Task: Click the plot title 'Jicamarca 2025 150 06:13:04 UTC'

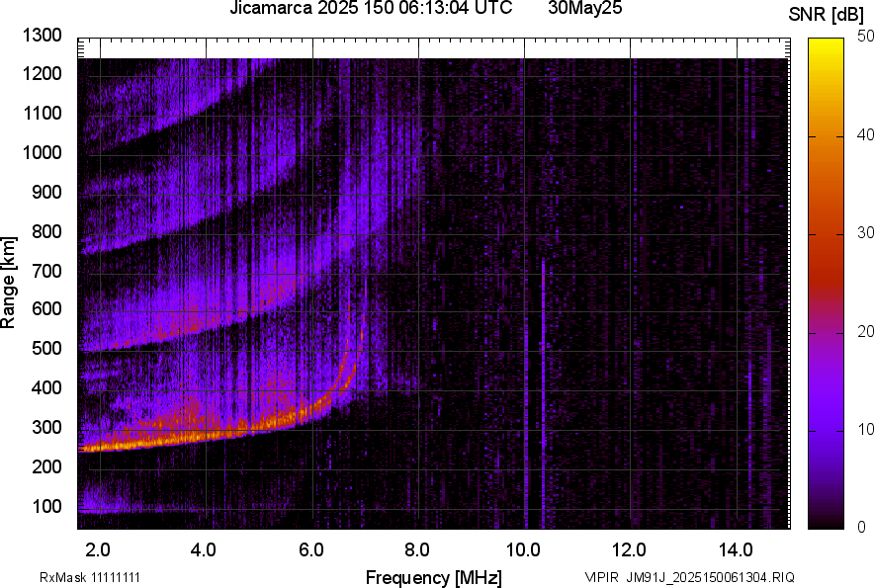Action: tap(371, 8)
